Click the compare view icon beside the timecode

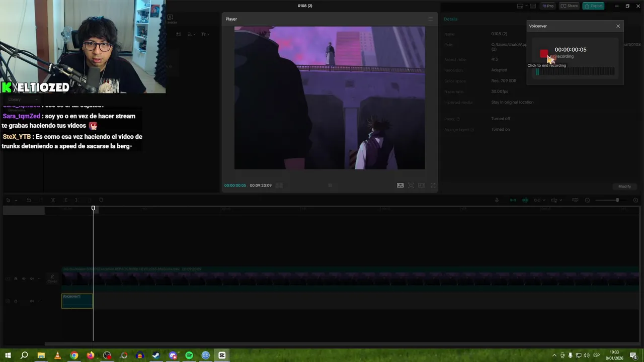coord(279,186)
